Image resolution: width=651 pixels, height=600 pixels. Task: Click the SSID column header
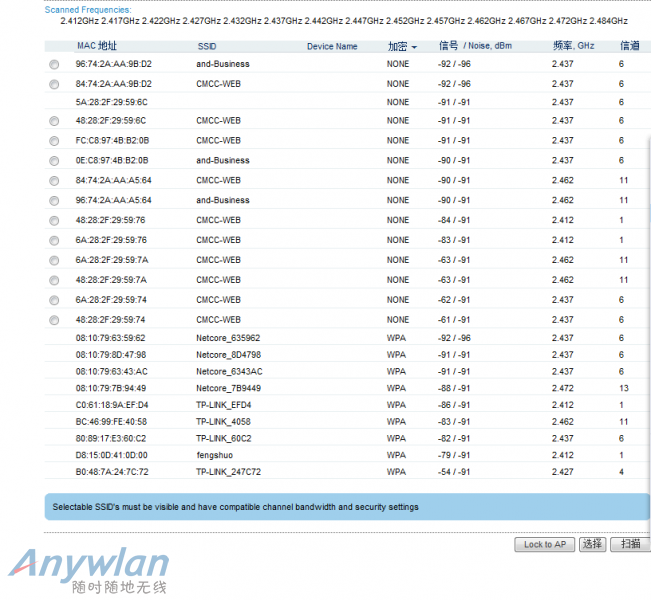[207, 47]
